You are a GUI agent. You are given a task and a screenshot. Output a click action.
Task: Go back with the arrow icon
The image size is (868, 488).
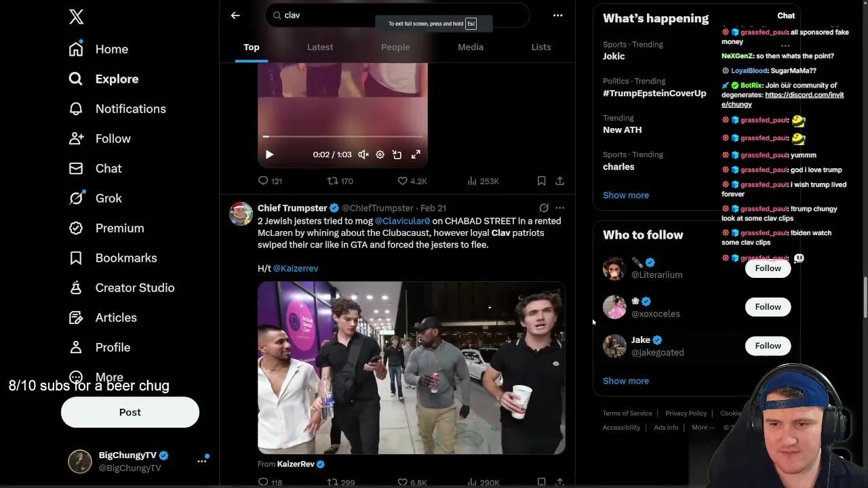[235, 15]
